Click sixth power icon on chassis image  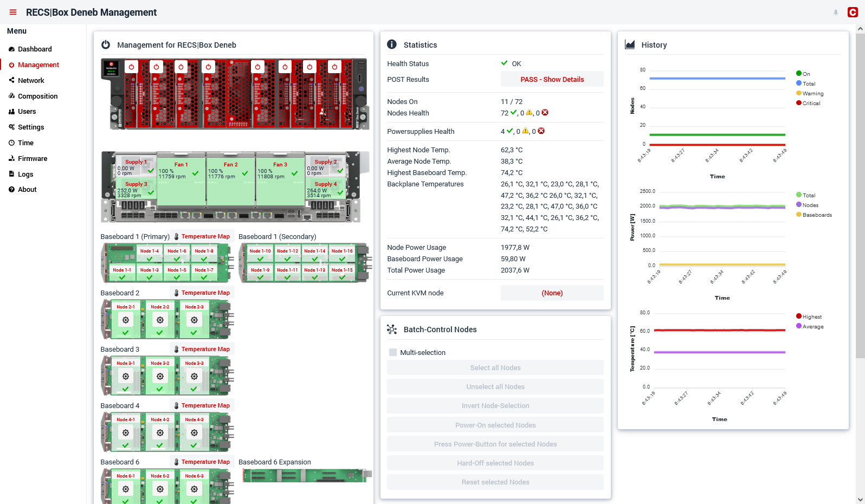click(x=285, y=67)
